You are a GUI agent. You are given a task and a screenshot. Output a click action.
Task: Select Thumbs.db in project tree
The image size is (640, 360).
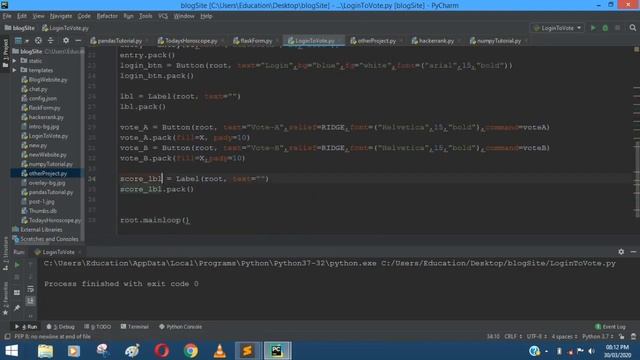tap(39, 211)
